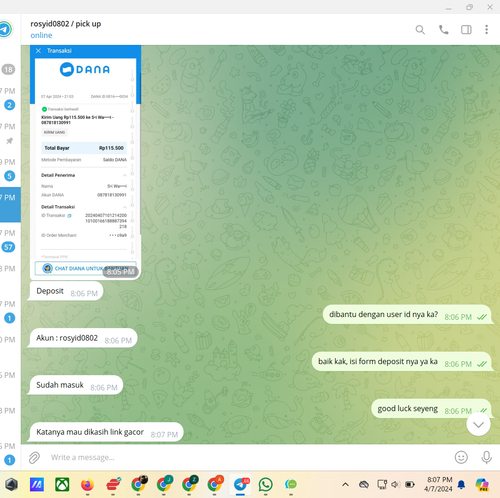Select the 'Katanya mau dikasih link gacor' message
The image size is (500, 498).
(x=105, y=432)
